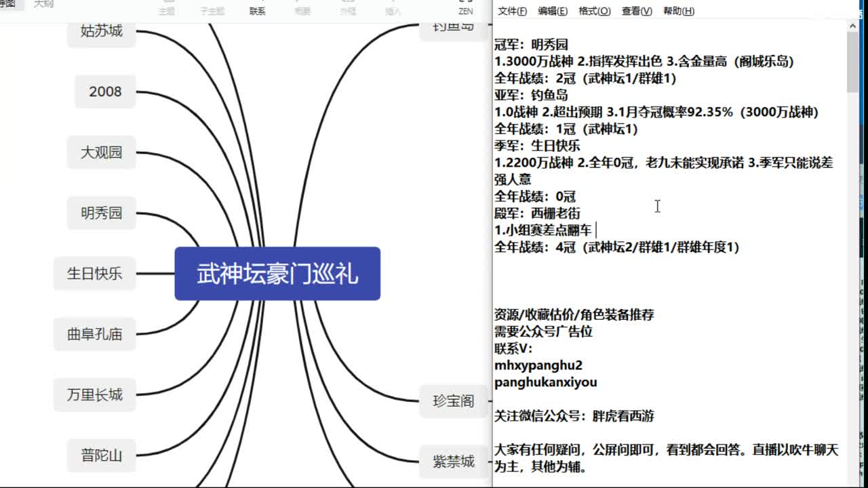Viewport: 868px width, 488px height.
Task: Select the central topic 武神坛豪门巡礼
Action: coord(277,274)
